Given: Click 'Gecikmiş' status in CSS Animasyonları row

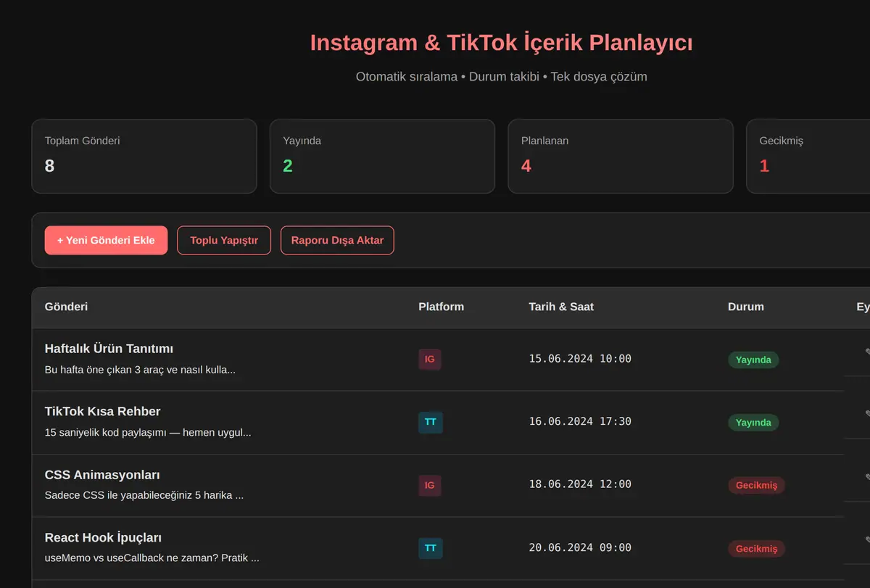Looking at the screenshot, I should click(756, 486).
